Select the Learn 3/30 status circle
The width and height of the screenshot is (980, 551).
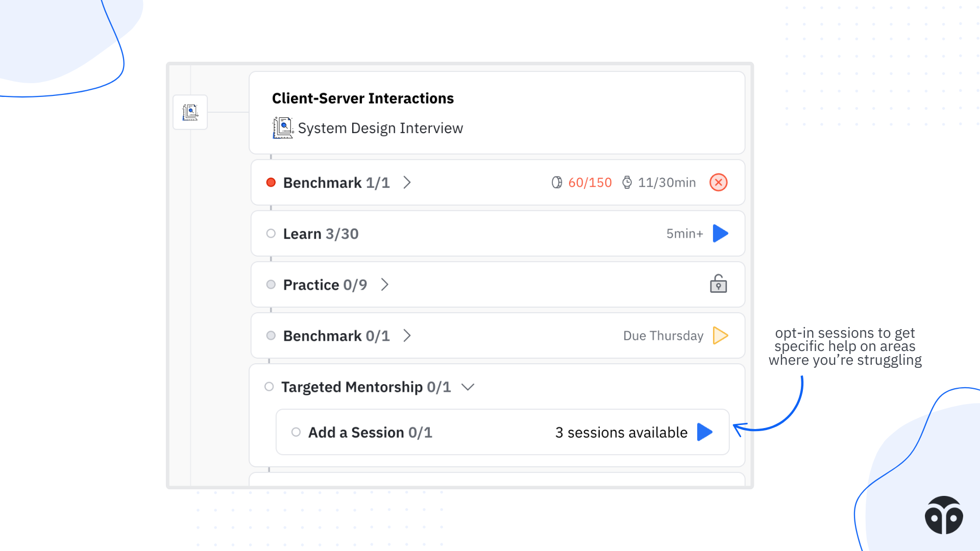[x=271, y=234]
